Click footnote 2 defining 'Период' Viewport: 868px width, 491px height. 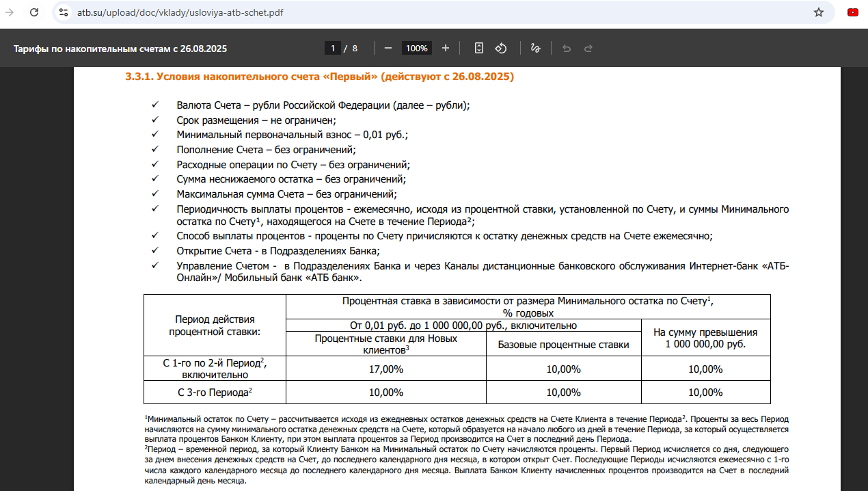[x=466, y=464]
